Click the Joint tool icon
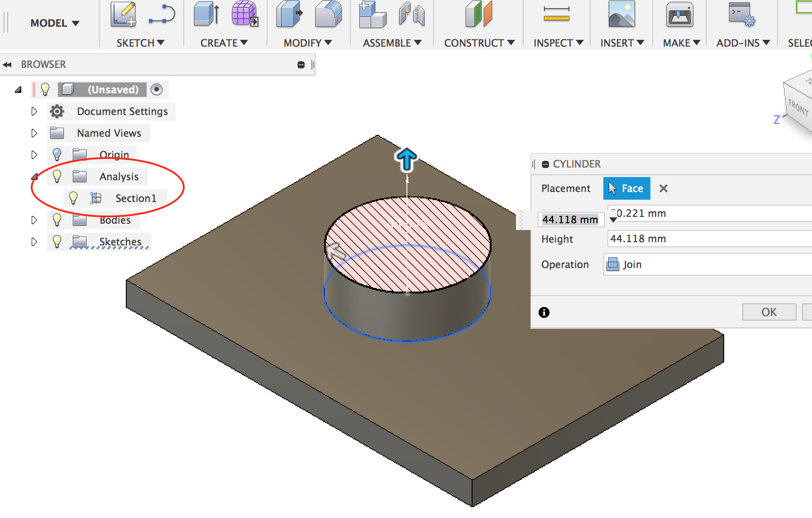Image resolution: width=812 pixels, height=518 pixels. (x=411, y=14)
